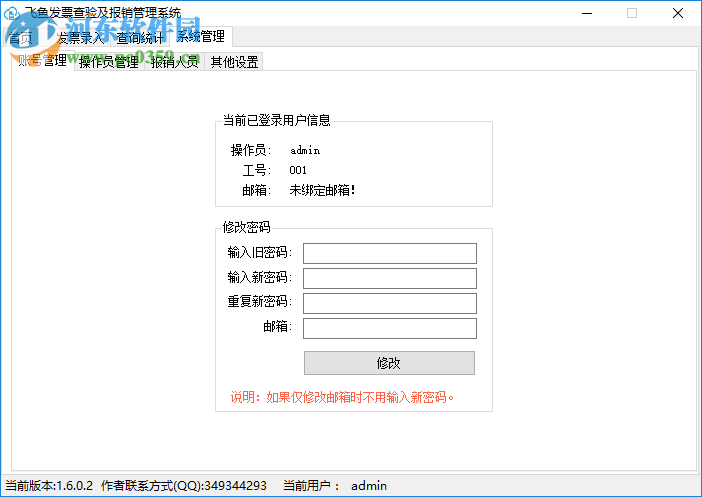Close the application window
The width and height of the screenshot is (702, 497).
[x=678, y=13]
